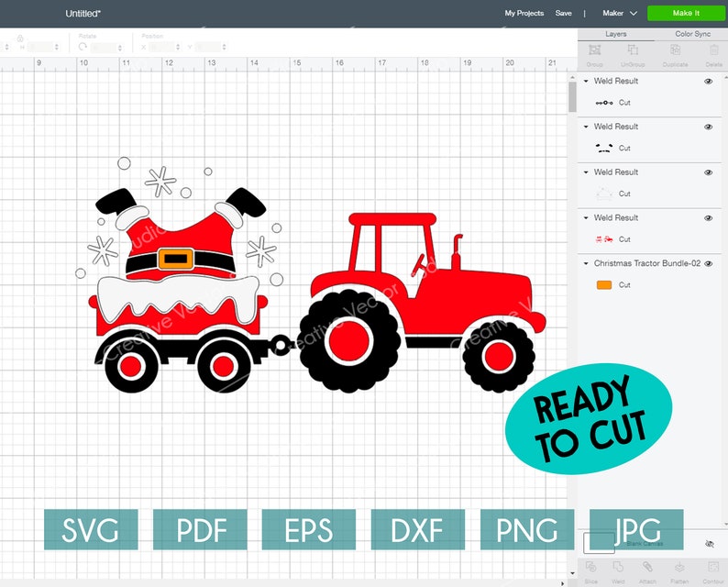Click Save in the top bar
The image size is (728, 587).
click(563, 13)
